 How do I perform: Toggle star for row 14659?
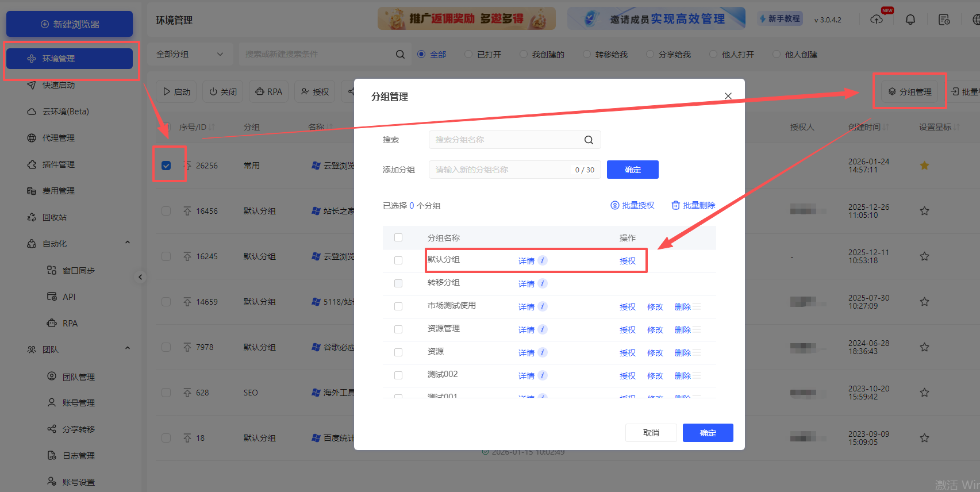click(924, 302)
